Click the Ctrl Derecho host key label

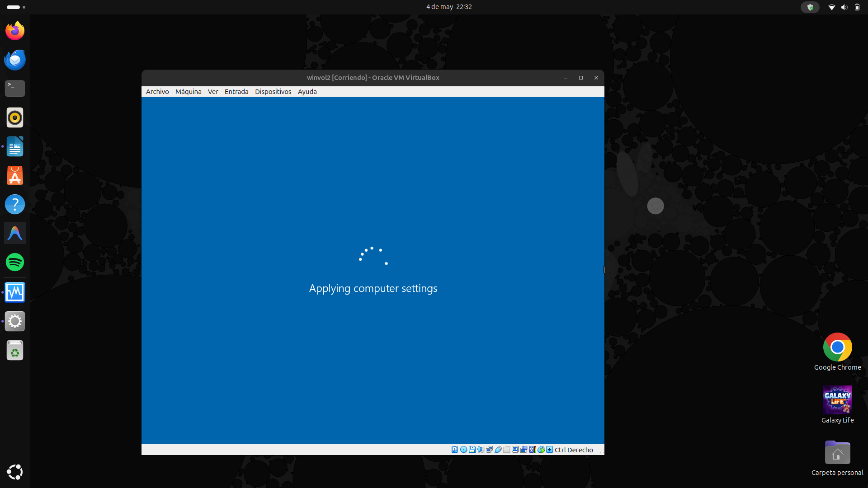[x=574, y=450]
